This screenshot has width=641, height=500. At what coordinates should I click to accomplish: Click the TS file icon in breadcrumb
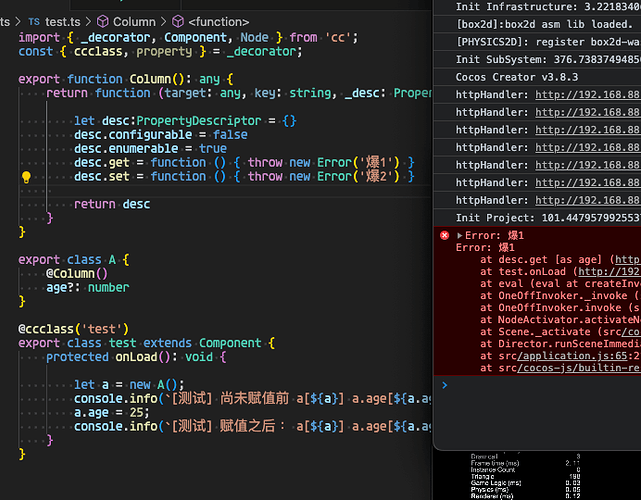coord(34,22)
